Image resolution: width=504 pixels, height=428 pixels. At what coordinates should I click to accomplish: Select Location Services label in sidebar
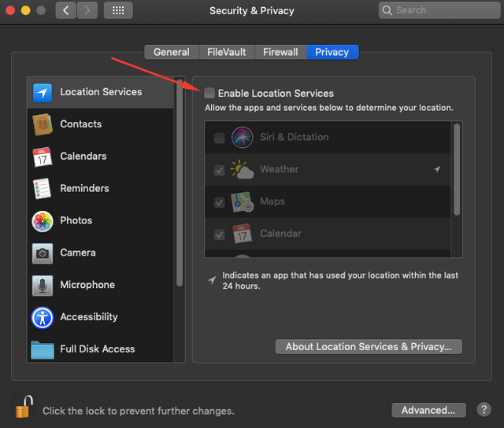101,92
